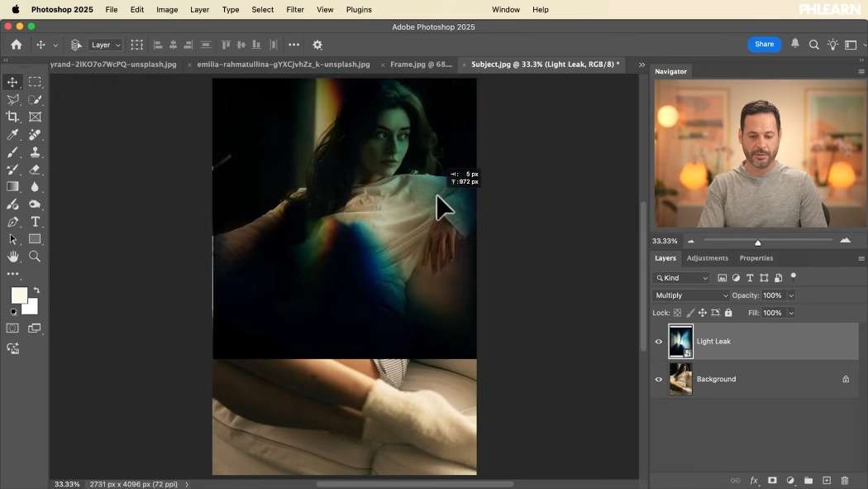
Task: Select the Pen tool
Action: [12, 222]
